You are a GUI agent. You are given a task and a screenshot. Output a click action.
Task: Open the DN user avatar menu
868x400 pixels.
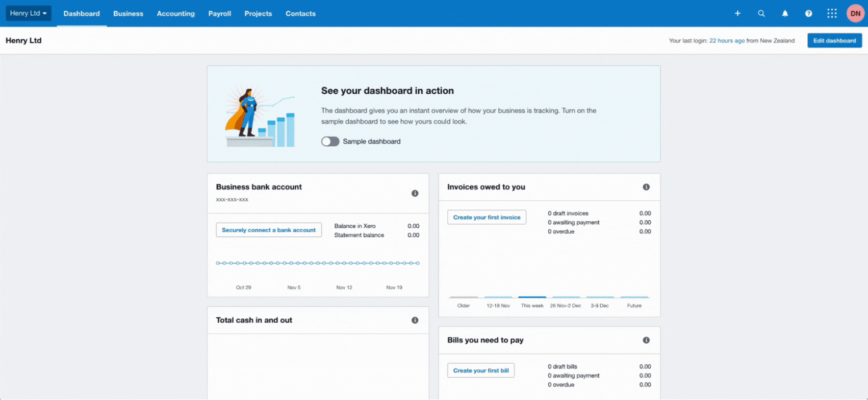coord(855,13)
